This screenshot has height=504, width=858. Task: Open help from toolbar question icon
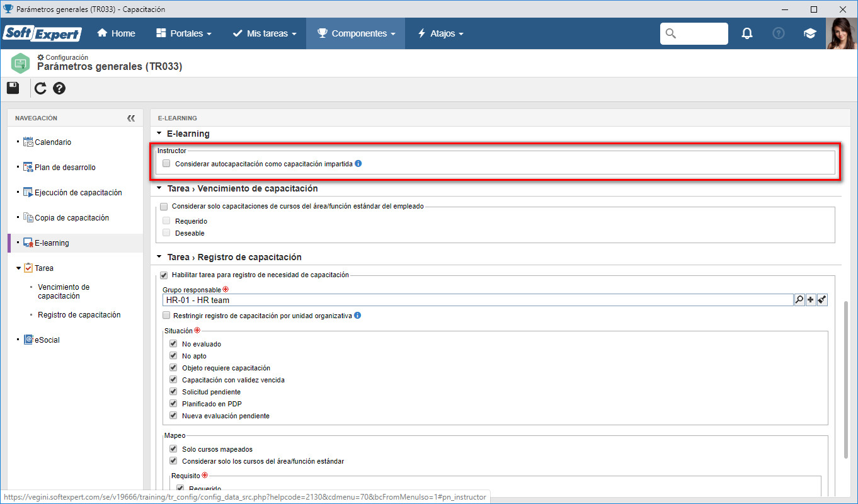tap(59, 88)
